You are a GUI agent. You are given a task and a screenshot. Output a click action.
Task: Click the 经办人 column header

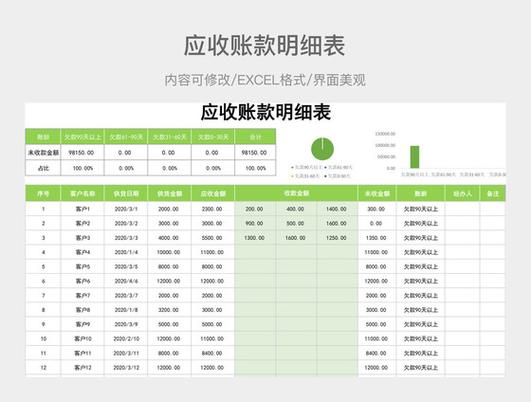pos(462,194)
